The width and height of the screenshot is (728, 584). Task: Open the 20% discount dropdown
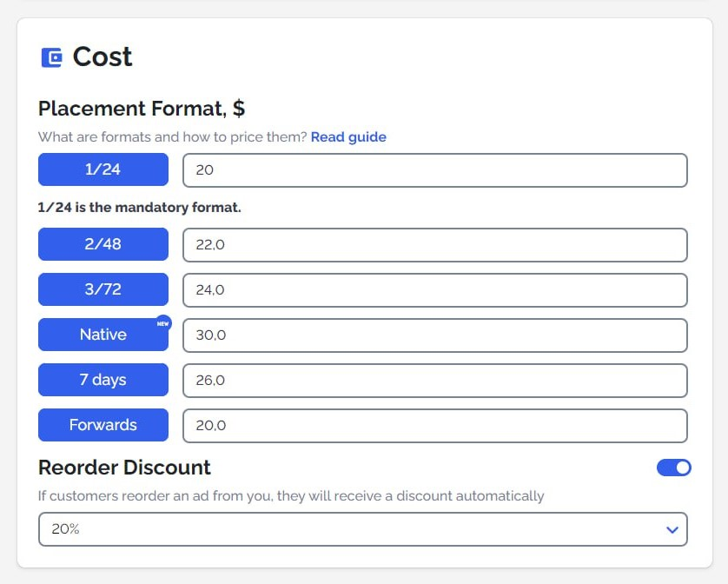coord(362,529)
